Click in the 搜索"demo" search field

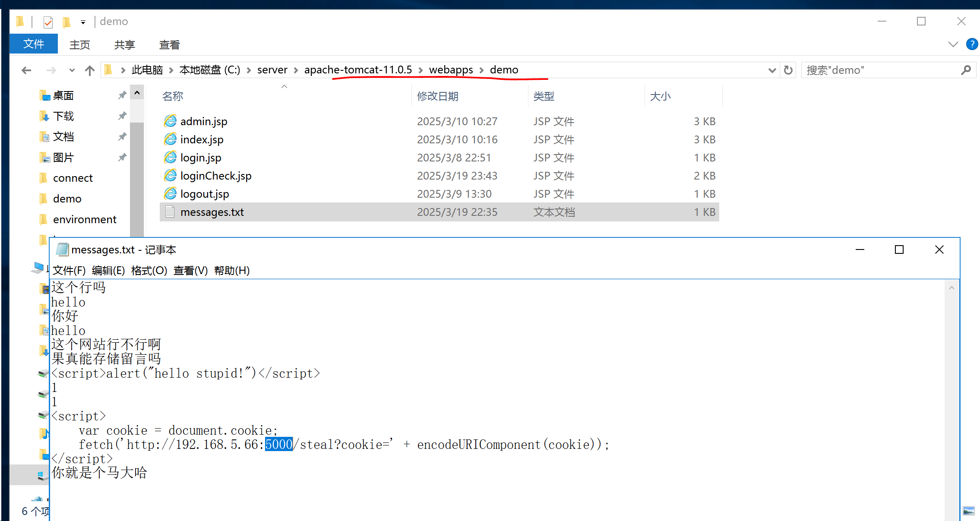[876, 70]
